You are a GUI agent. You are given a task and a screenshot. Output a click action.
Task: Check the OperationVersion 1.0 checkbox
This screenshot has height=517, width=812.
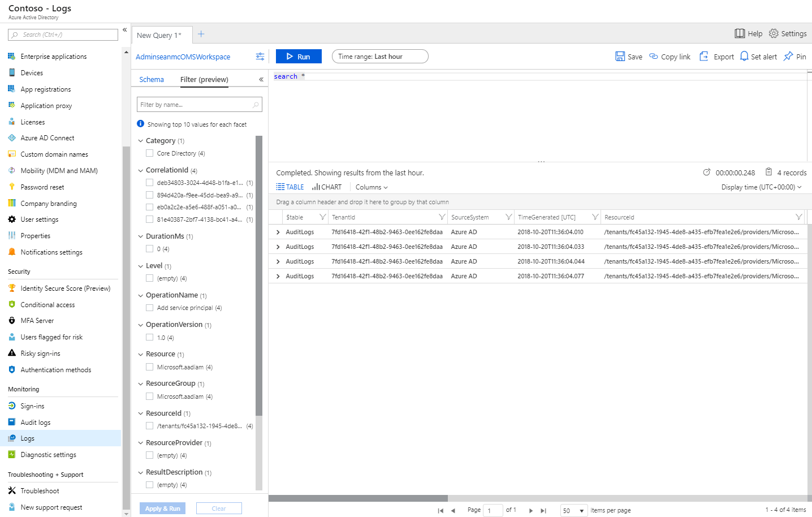pyautogui.click(x=150, y=338)
